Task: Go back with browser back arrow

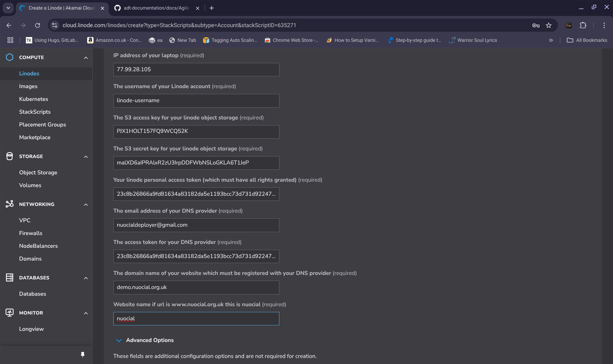Action: pyautogui.click(x=9, y=25)
